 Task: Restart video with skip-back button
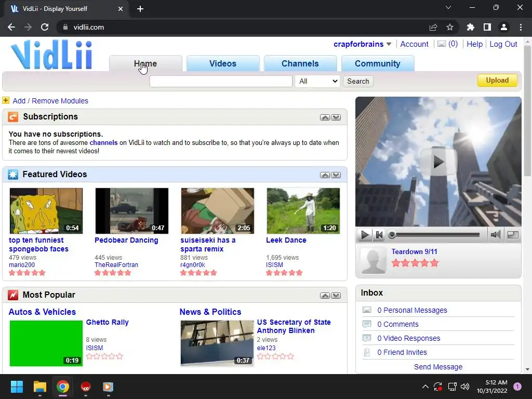click(379, 235)
